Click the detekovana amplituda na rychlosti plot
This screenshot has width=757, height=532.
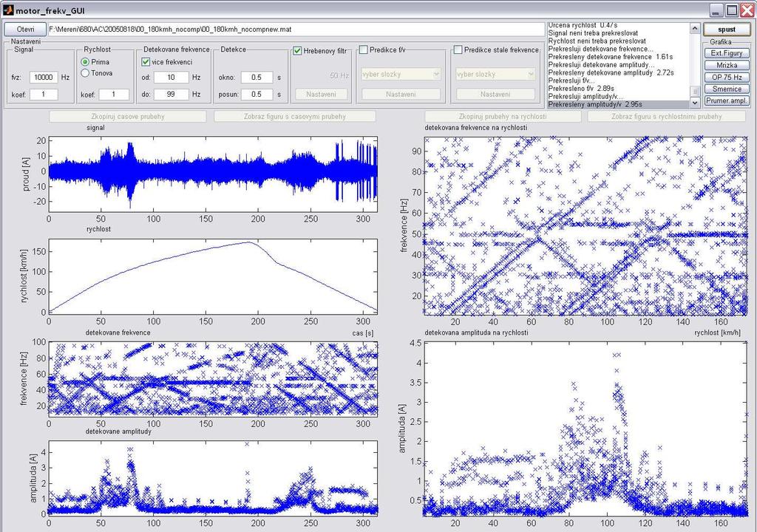point(586,429)
